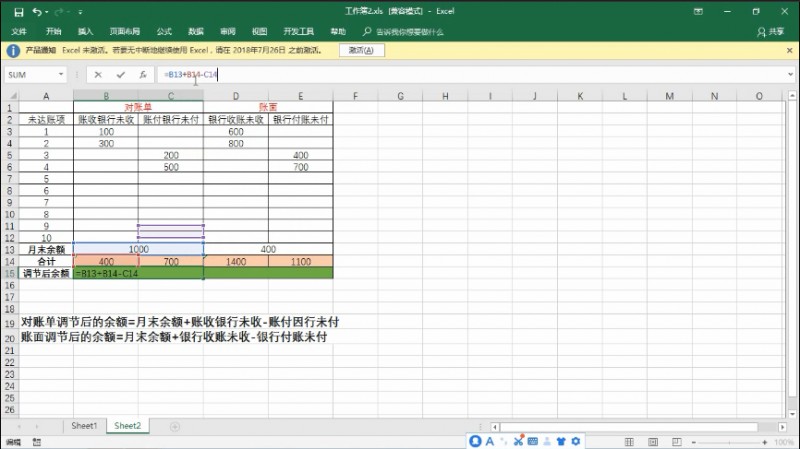Open the input method soft keyboard icon
The height and width of the screenshot is (449, 800).
coord(533,441)
